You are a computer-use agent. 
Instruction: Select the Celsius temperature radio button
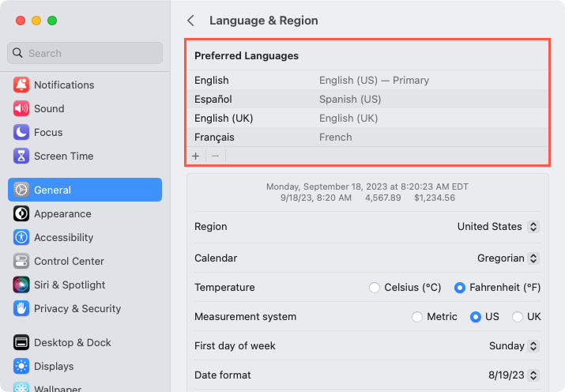pos(375,288)
